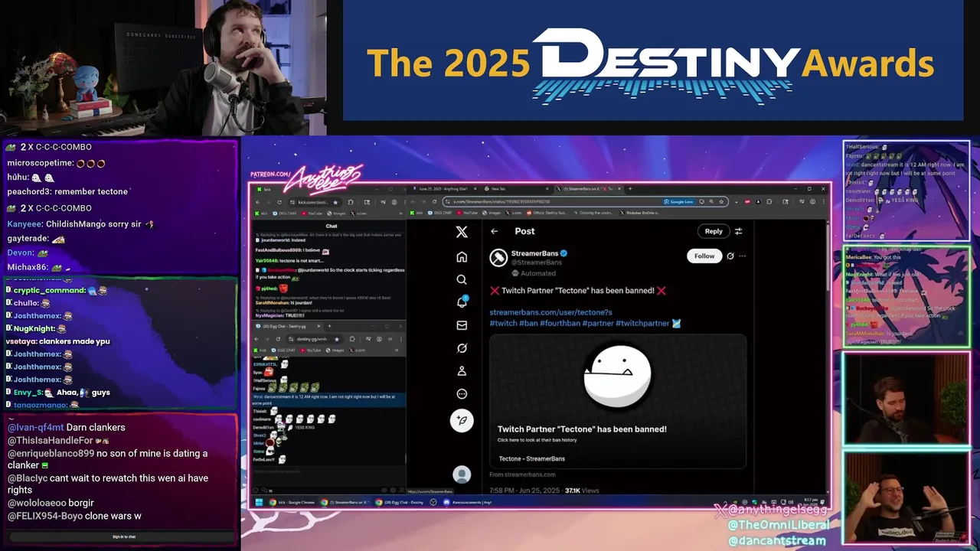Open account avatar at bottom of X sidebar
980x551 pixels.
tap(462, 474)
